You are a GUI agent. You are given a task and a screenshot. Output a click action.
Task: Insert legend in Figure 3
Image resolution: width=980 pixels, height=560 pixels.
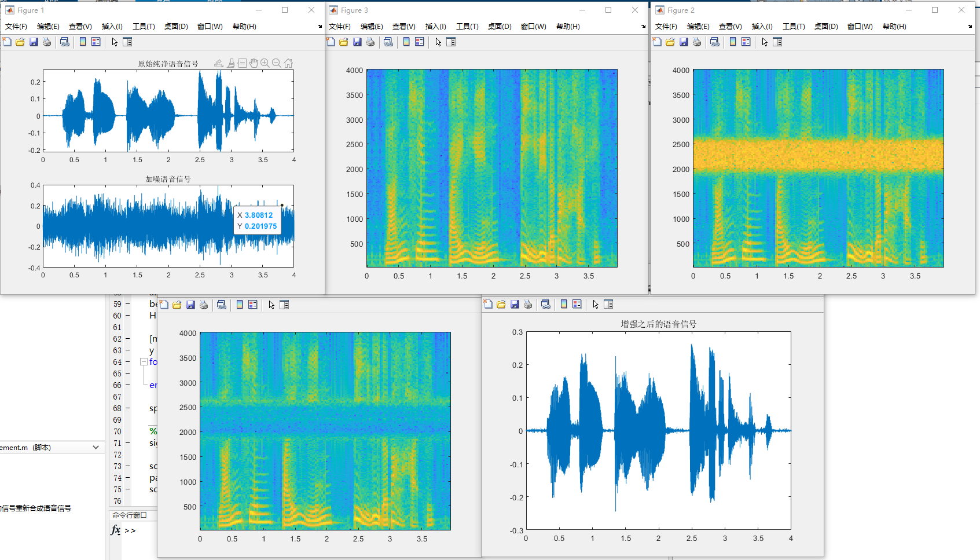coord(420,42)
